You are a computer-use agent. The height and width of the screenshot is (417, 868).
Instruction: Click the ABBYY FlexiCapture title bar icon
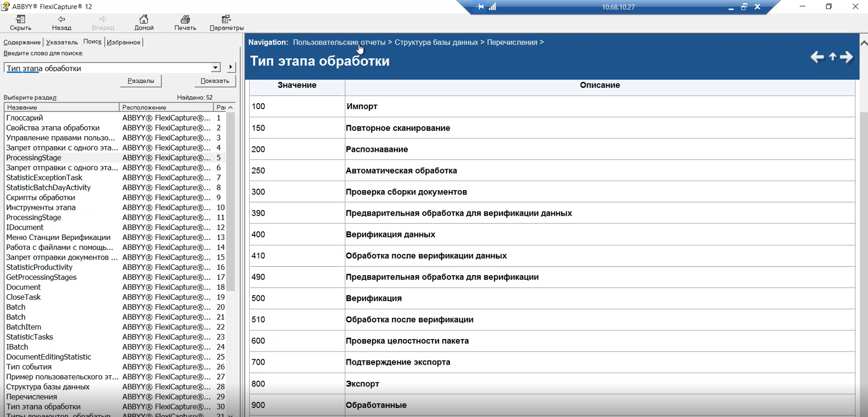[5, 7]
